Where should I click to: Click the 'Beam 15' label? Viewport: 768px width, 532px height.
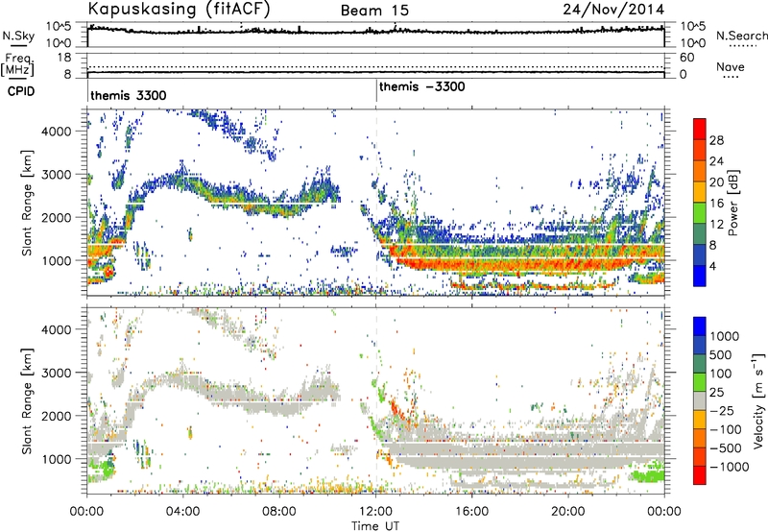click(374, 11)
